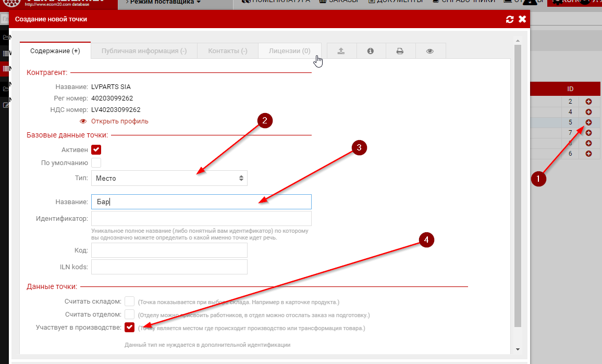Click the eye preview icon in tab strip

430,51
